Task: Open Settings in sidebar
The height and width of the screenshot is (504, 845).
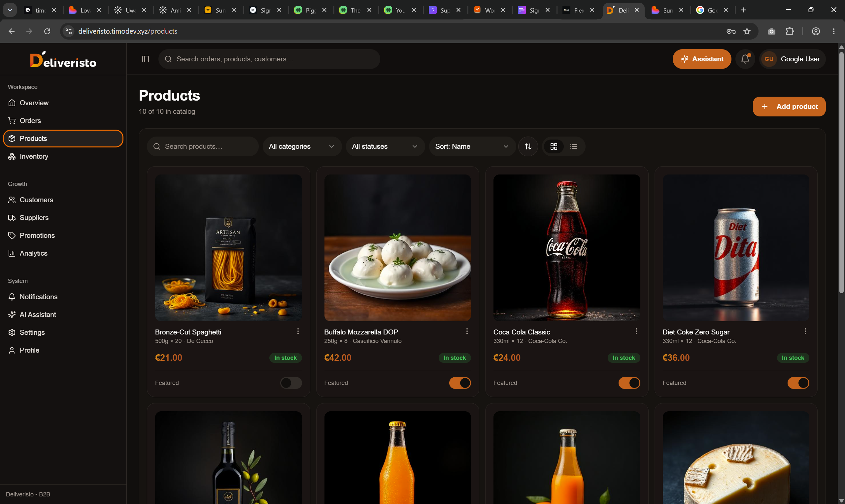Action: coord(63,332)
